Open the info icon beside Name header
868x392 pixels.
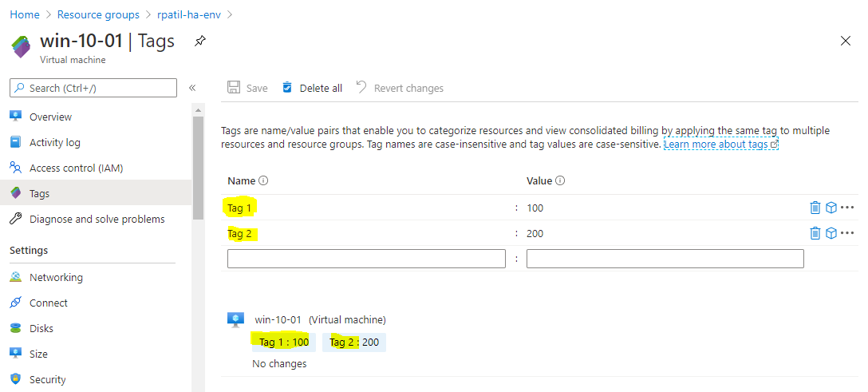(263, 181)
